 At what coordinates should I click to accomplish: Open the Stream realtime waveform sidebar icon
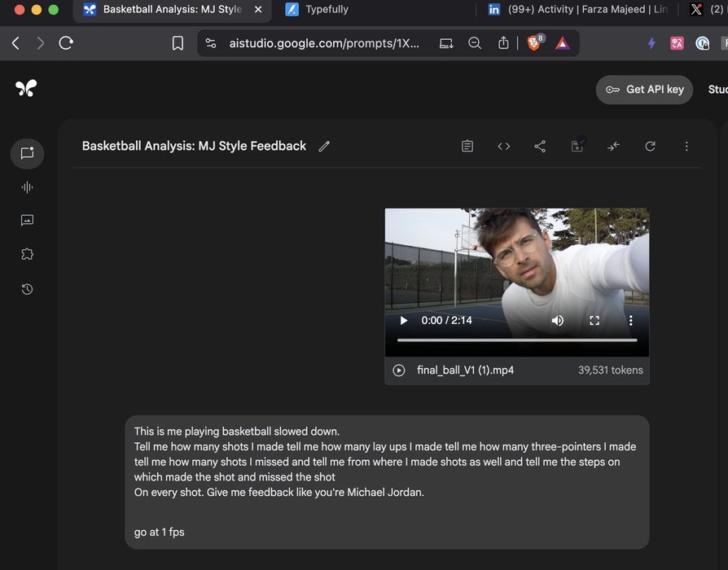click(27, 187)
